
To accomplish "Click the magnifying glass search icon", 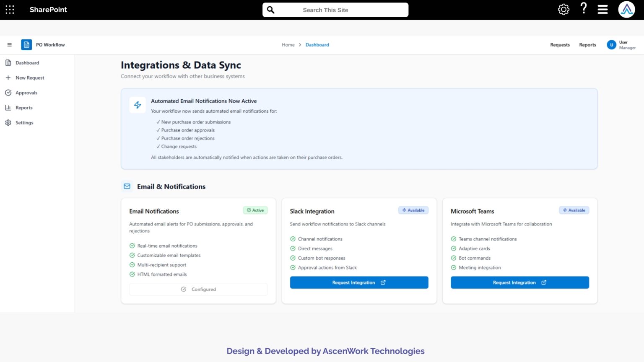I will [270, 10].
